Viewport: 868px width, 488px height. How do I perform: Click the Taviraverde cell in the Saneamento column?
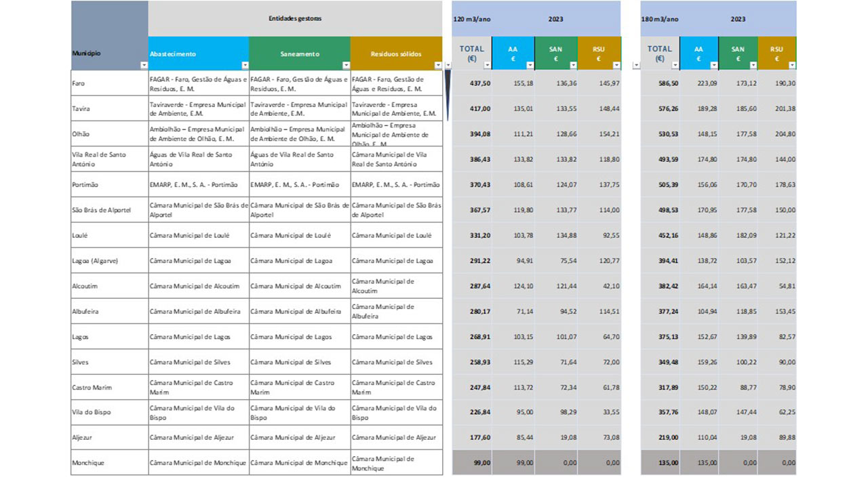pos(300,108)
